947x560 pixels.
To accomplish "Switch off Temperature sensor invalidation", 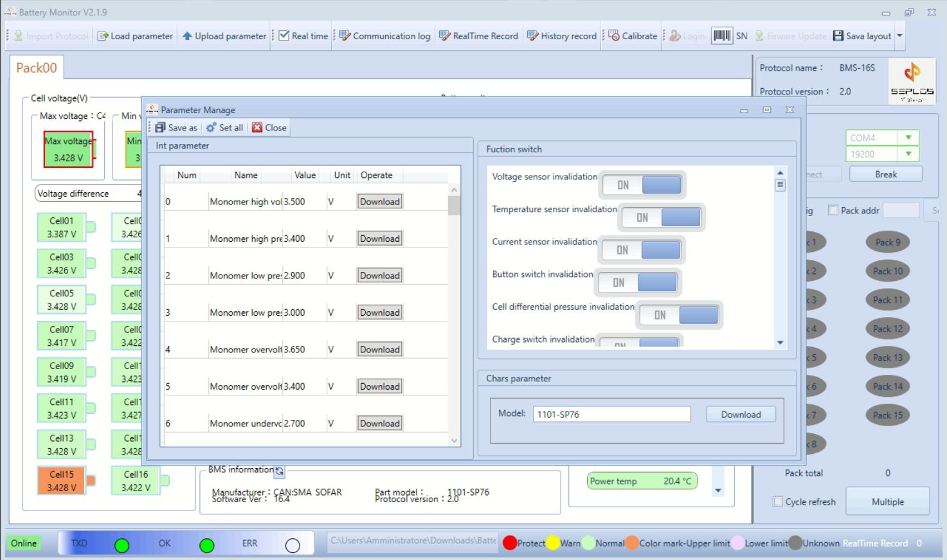I will tap(660, 217).
